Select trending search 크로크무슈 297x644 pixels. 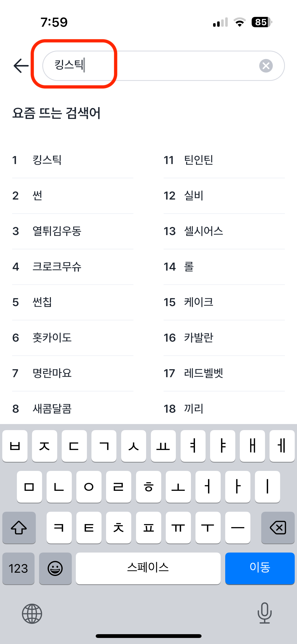point(58,267)
